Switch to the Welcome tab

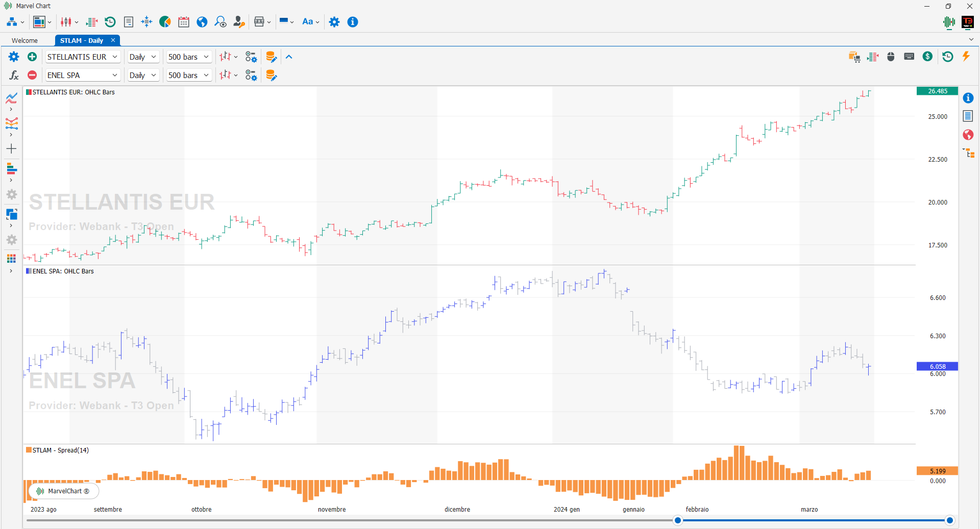coord(24,40)
